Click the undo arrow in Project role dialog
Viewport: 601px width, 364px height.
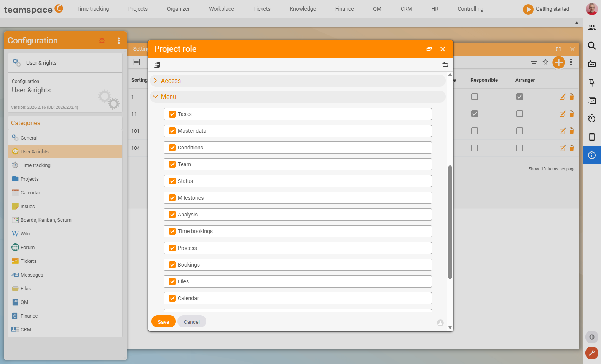445,65
